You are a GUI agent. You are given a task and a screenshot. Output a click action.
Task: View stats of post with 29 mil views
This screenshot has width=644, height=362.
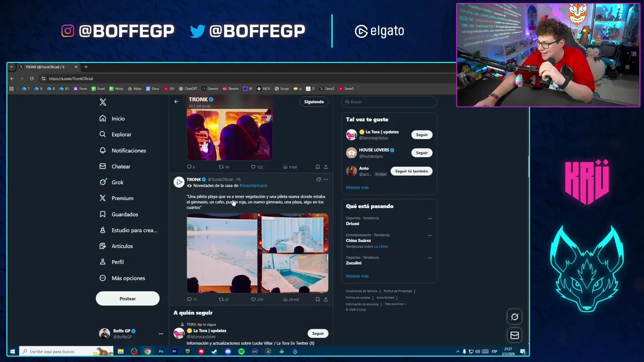coord(290,299)
